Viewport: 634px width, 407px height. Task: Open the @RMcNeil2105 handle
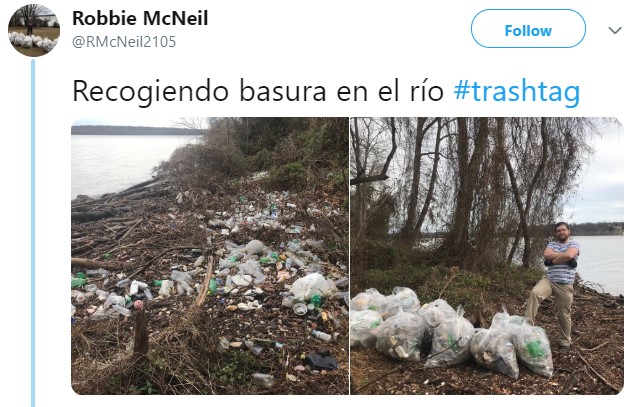click(124, 42)
